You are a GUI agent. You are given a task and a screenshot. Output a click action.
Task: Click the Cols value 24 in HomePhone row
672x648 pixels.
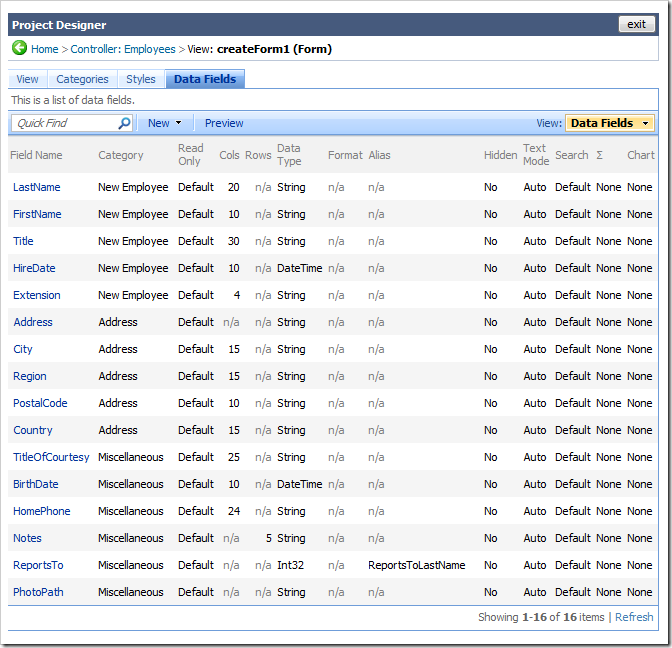click(x=234, y=511)
